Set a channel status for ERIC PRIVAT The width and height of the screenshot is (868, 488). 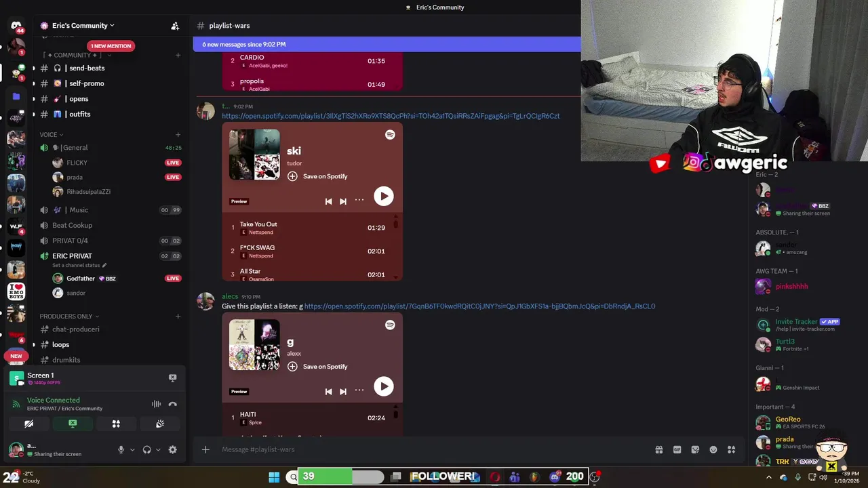(x=79, y=265)
